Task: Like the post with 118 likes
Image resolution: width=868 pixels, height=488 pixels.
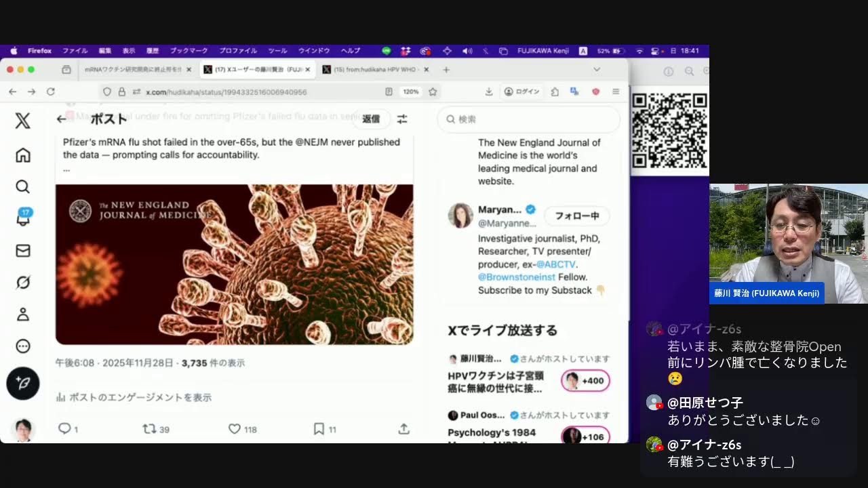Action: pos(235,429)
